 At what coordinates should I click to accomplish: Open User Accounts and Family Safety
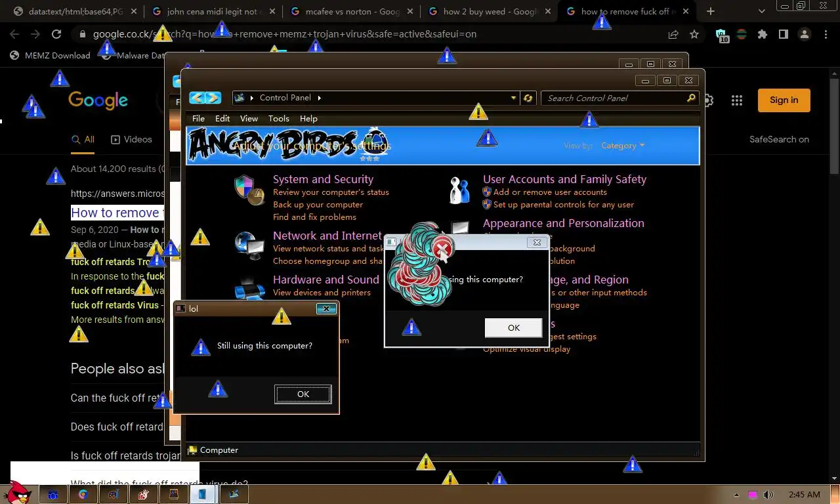[x=564, y=179]
